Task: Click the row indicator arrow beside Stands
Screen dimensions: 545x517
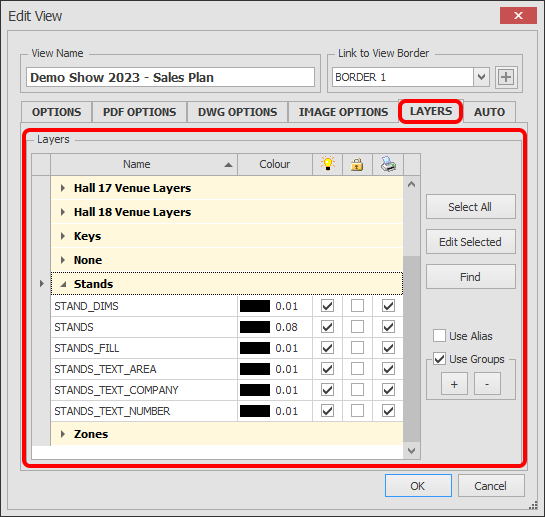Action: coord(41,284)
